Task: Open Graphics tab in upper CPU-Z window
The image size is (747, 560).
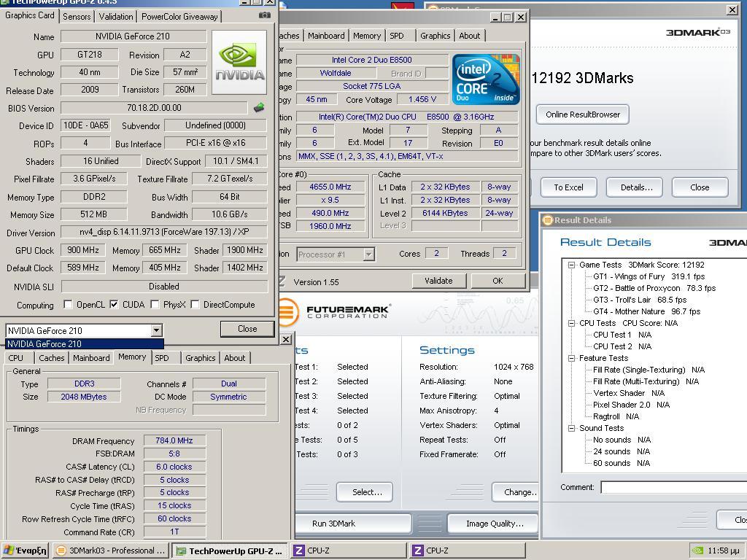Action: tap(435, 36)
